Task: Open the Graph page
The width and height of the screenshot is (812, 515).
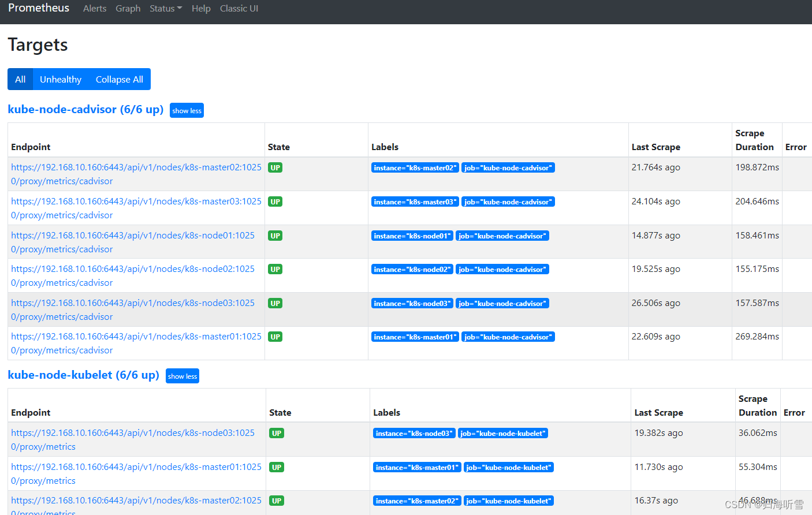Action: pyautogui.click(x=128, y=8)
